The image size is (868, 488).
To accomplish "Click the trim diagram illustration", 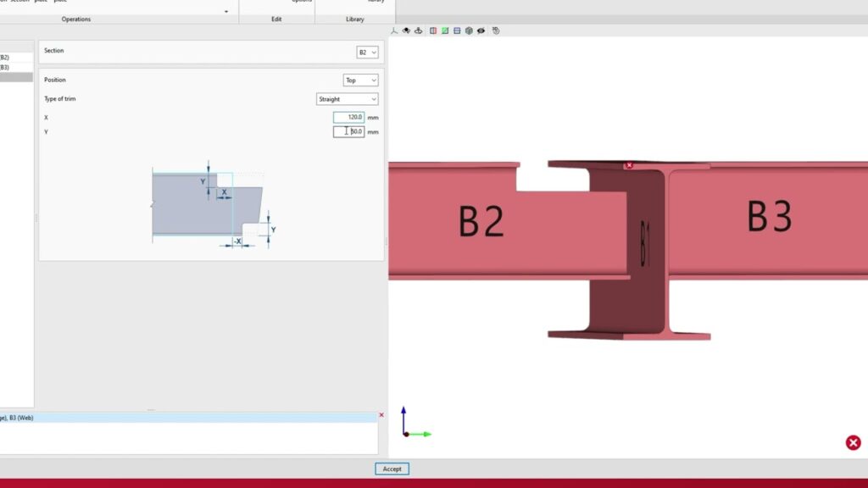I will [213, 205].
